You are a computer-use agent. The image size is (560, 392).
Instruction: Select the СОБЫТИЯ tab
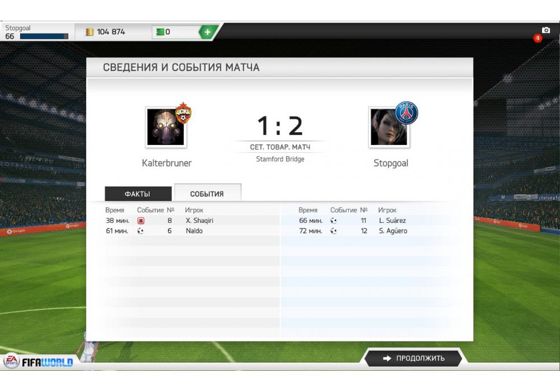208,194
